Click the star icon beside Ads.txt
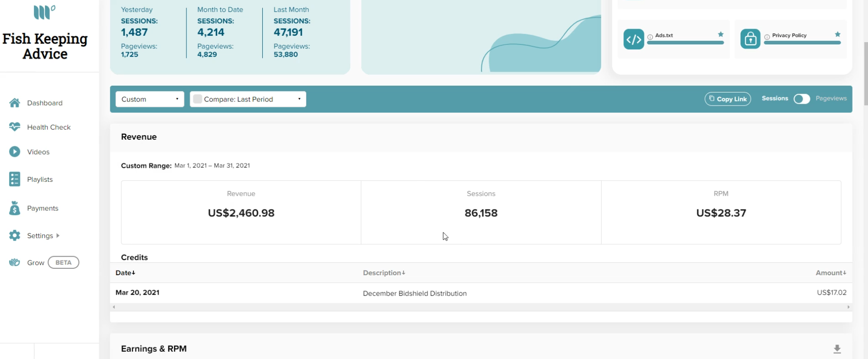Screen dimensions: 868x359 (x=721, y=34)
